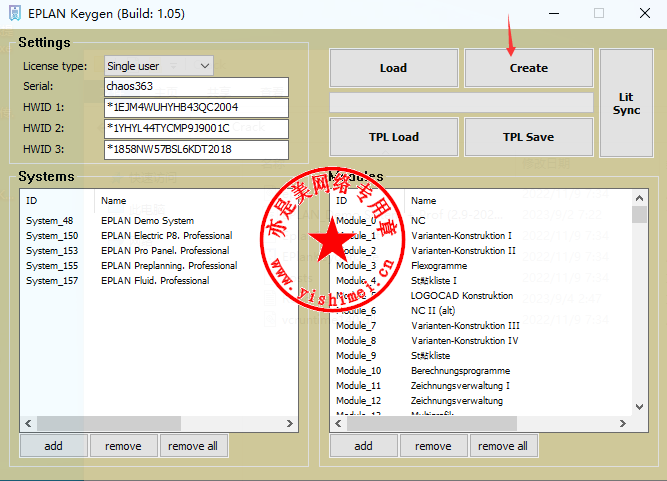Focus the HWID 1 text field
Viewport: 667px width, 481px height.
click(x=196, y=107)
